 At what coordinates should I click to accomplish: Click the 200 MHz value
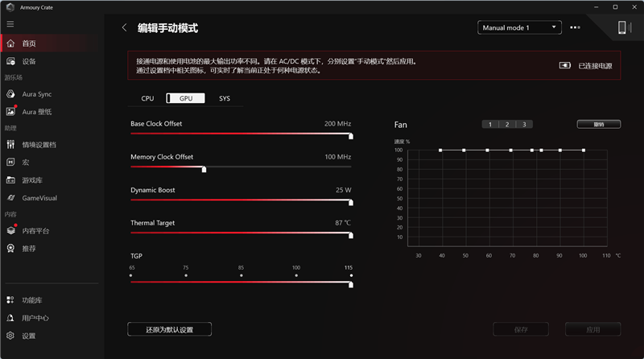coord(337,124)
